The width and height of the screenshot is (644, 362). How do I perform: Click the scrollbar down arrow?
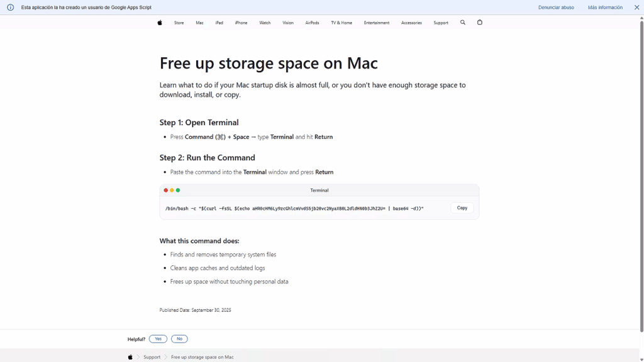pos(641,359)
